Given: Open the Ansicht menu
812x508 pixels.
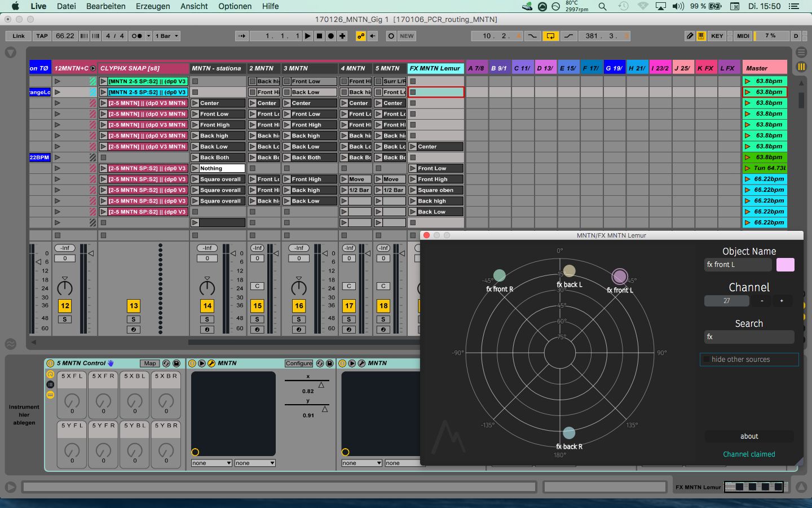Looking at the screenshot, I should (194, 6).
